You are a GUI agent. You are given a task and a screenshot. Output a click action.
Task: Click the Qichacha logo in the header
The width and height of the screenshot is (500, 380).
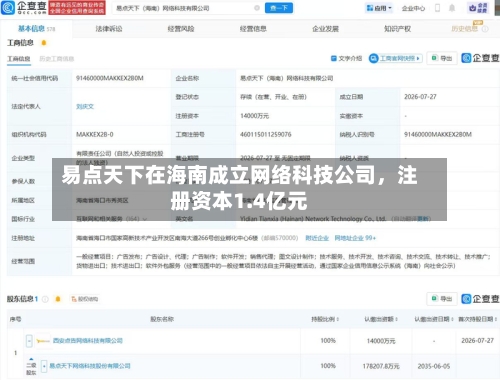[24, 8]
